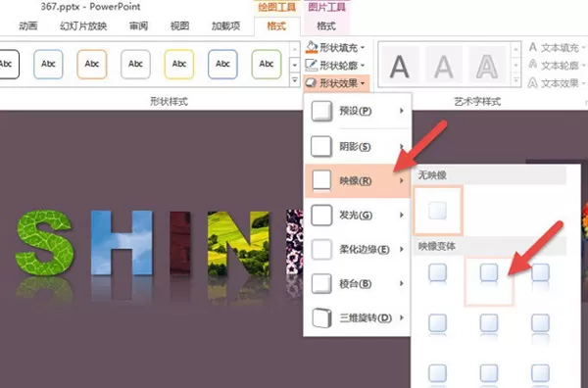
Task: Apply the orange outline Abc shape style
Action: click(92, 64)
